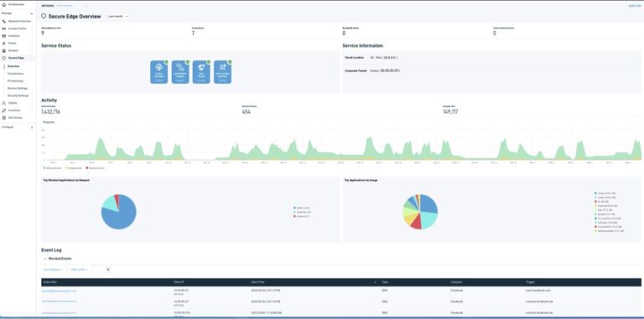Sort table by Category column header
This screenshot has width=644, height=319.
pyautogui.click(x=455, y=282)
